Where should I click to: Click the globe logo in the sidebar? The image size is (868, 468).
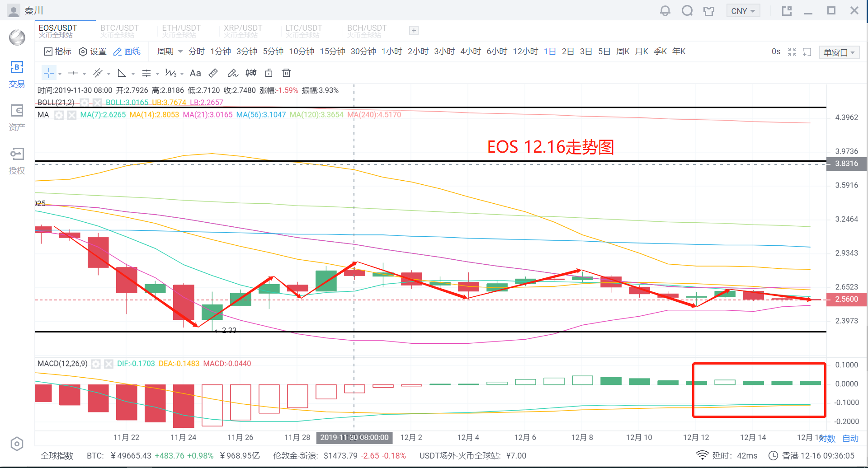(x=17, y=37)
